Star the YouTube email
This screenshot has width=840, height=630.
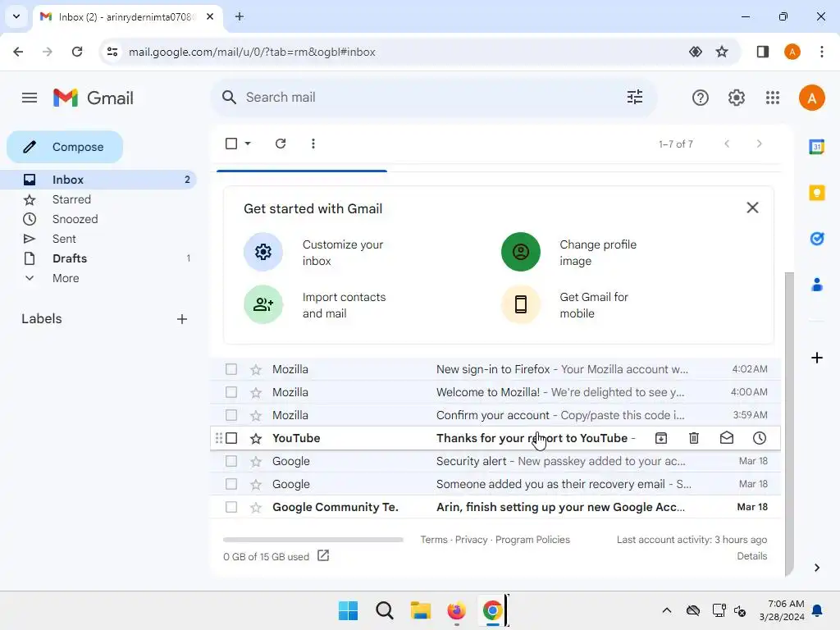256,438
